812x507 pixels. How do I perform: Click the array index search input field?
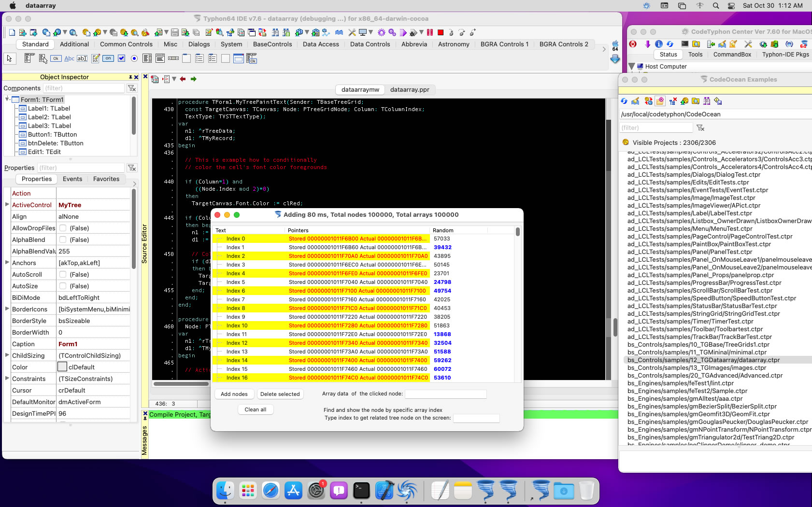point(476,418)
